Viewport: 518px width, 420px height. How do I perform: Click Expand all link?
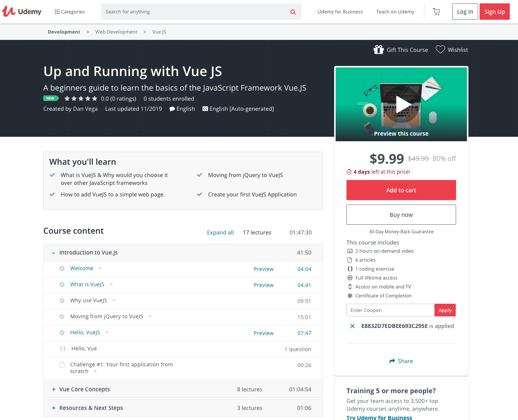(220, 233)
